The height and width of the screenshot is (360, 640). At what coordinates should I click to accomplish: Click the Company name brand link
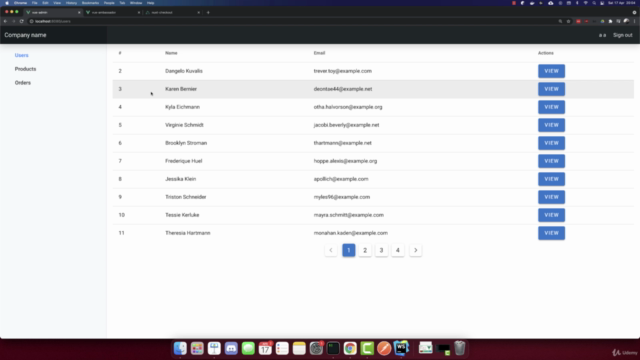[x=25, y=35]
